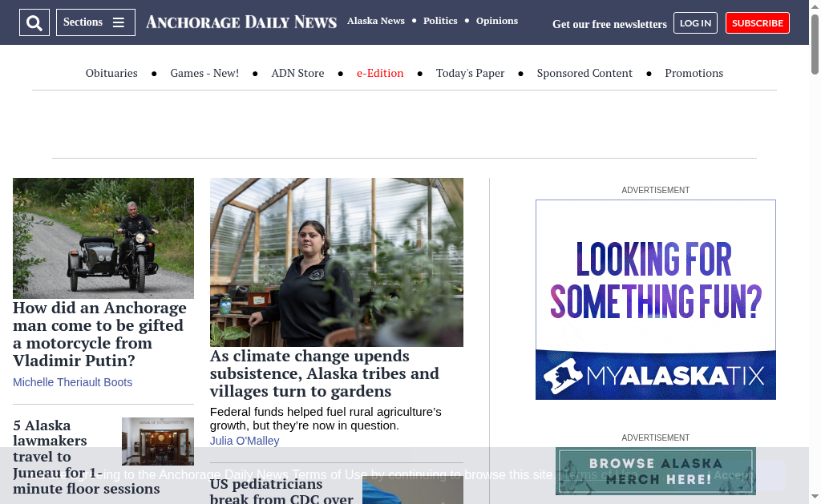Click the MyAlaskaTix advertisement banner

pos(656,300)
